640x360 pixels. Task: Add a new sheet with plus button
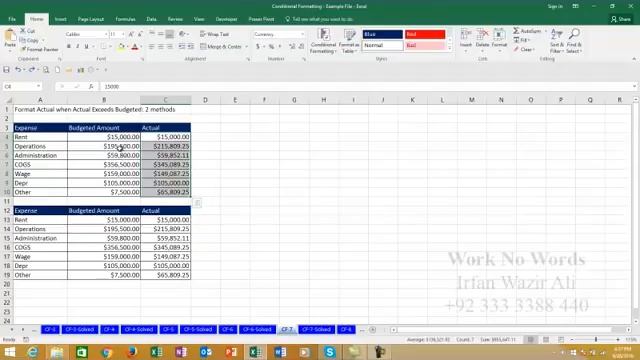pyautogui.click(x=373, y=330)
